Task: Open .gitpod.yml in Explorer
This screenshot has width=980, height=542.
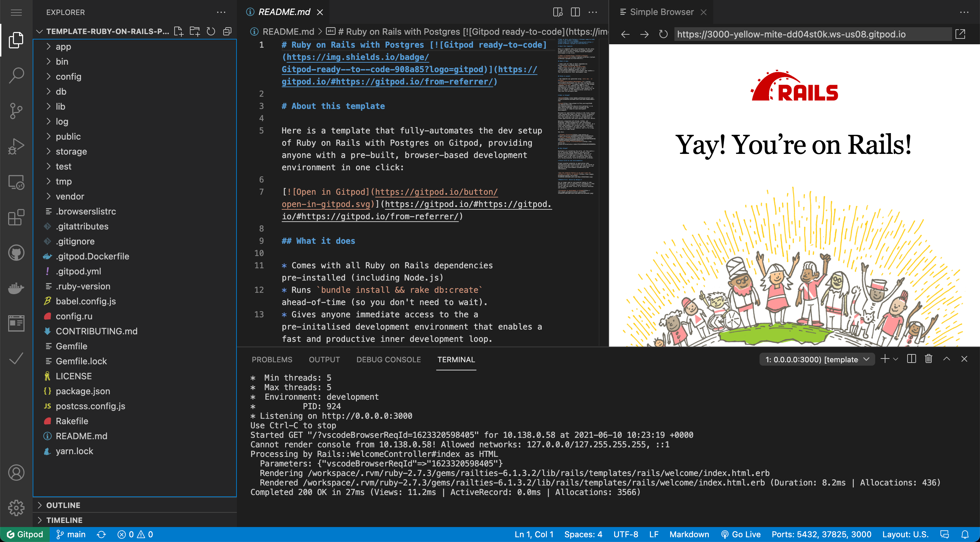Action: [135, 271]
